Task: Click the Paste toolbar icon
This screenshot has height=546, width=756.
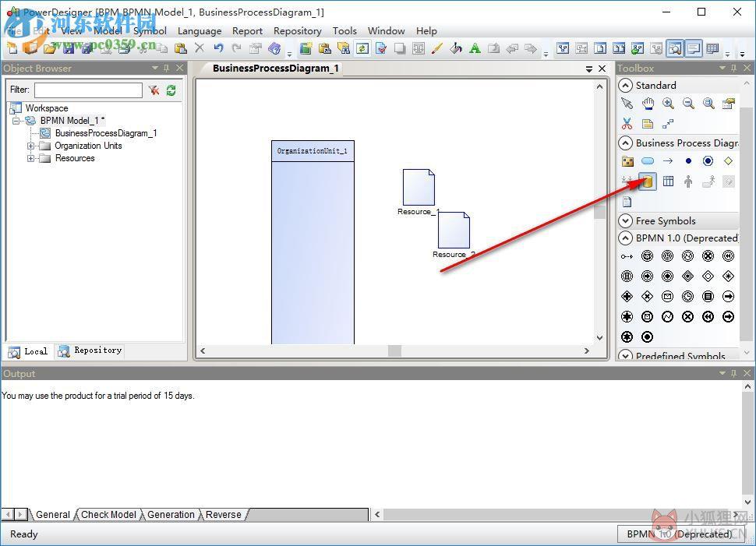Action: click(181, 48)
